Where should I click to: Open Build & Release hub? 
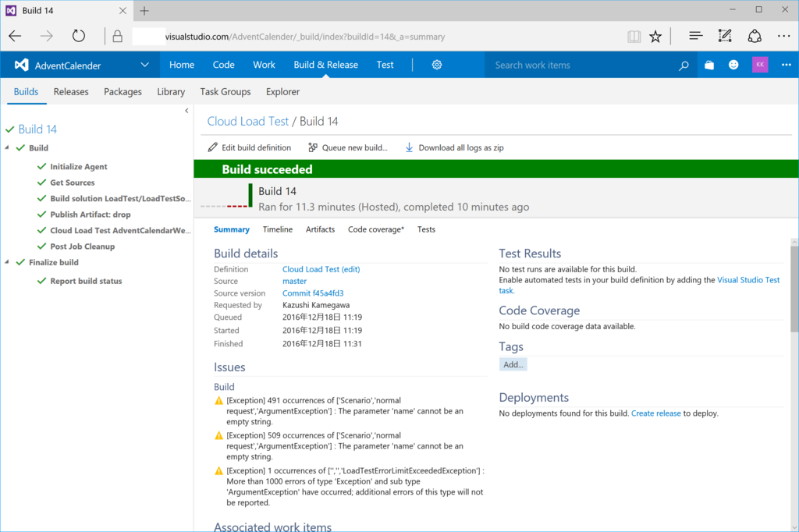pos(325,65)
